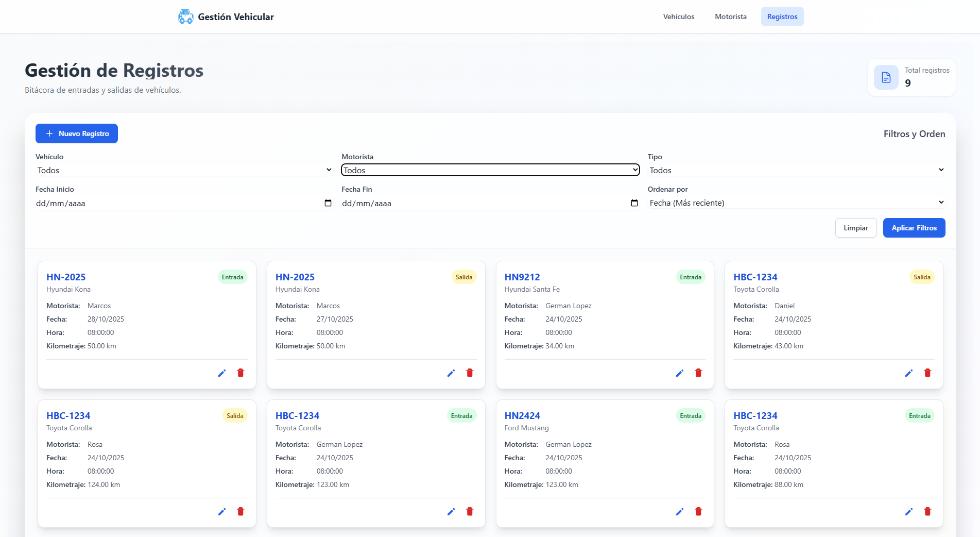This screenshot has height=537, width=980.
Task: Edit the HN-2025 Entrada record
Action: pos(222,373)
